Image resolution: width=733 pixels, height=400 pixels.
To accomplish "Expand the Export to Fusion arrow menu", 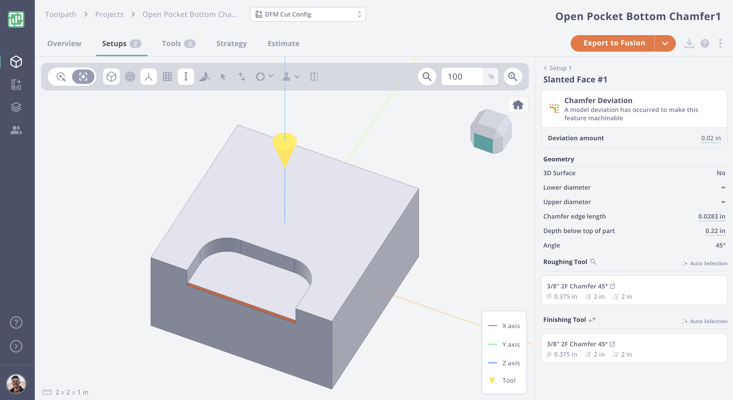I will [x=665, y=44].
